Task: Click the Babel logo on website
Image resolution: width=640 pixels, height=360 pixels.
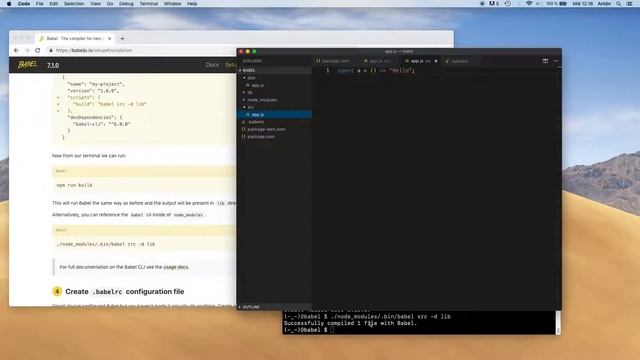Action: coord(28,64)
